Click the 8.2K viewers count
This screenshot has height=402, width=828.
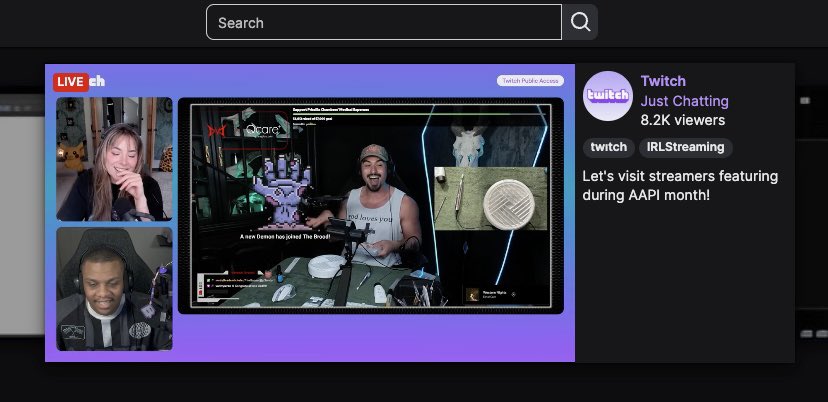682,120
